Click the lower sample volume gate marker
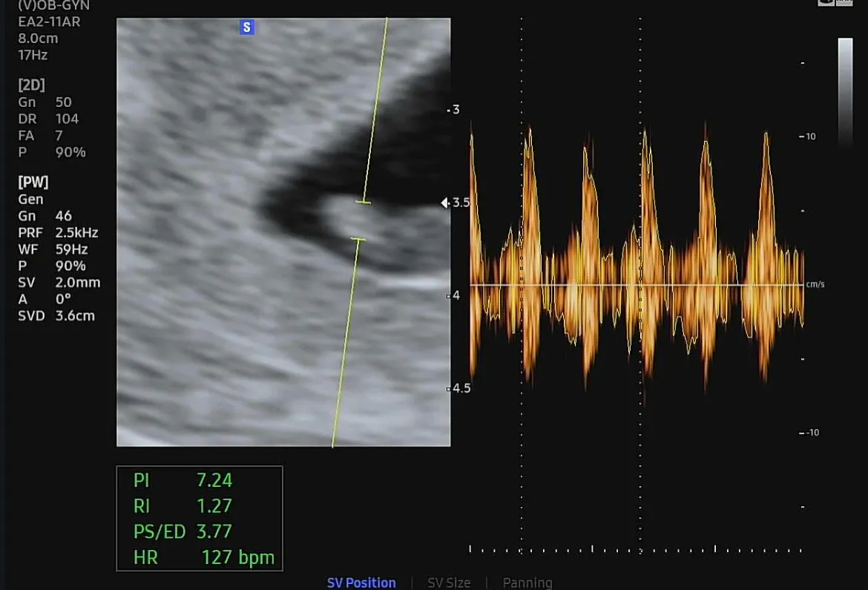Image resolution: width=868 pixels, height=590 pixels. [x=358, y=239]
